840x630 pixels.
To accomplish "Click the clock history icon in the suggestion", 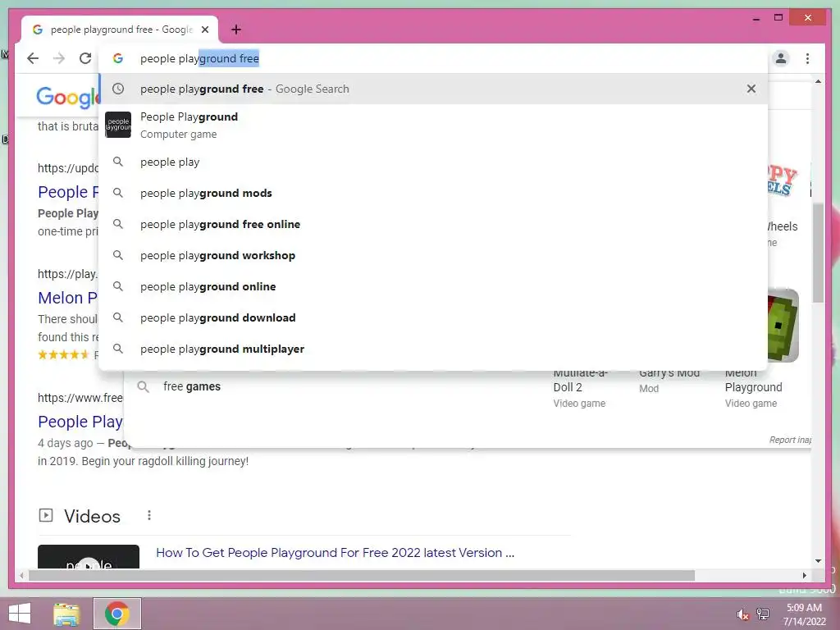I will 118,89.
